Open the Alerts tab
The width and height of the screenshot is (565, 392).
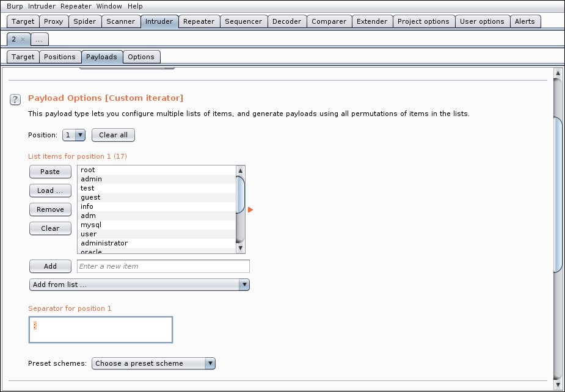[x=525, y=21]
